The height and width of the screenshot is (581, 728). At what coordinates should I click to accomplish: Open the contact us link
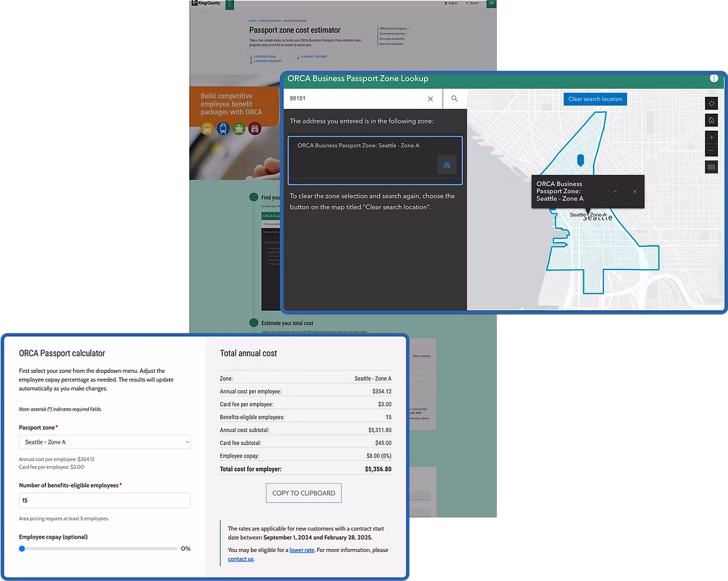(240, 559)
